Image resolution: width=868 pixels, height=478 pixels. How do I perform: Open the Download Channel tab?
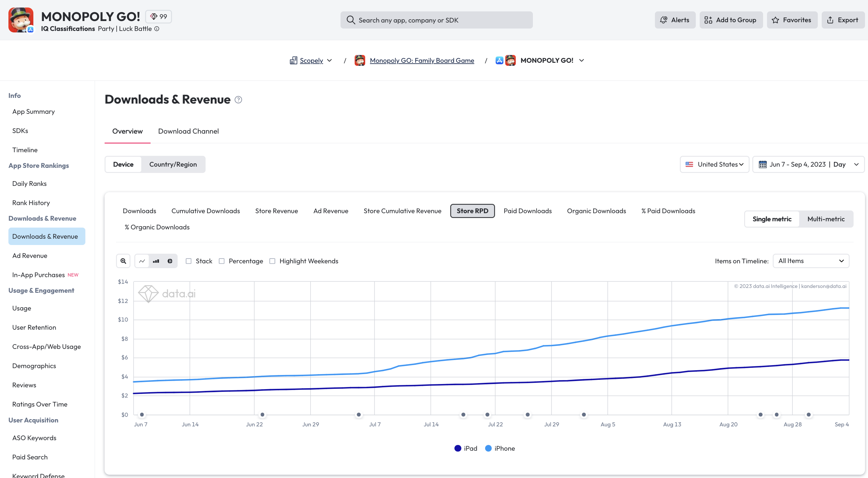[188, 131]
